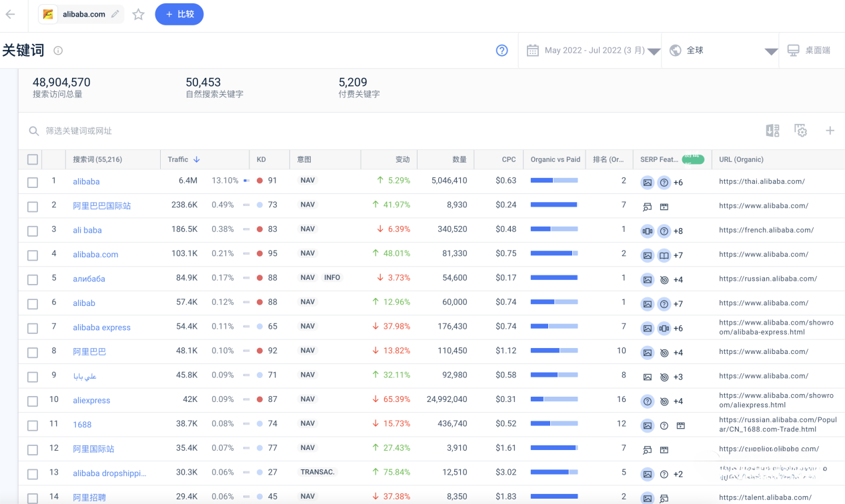Click the INFO intent tag in the алибаба row
845x504 pixels.
(x=332, y=277)
